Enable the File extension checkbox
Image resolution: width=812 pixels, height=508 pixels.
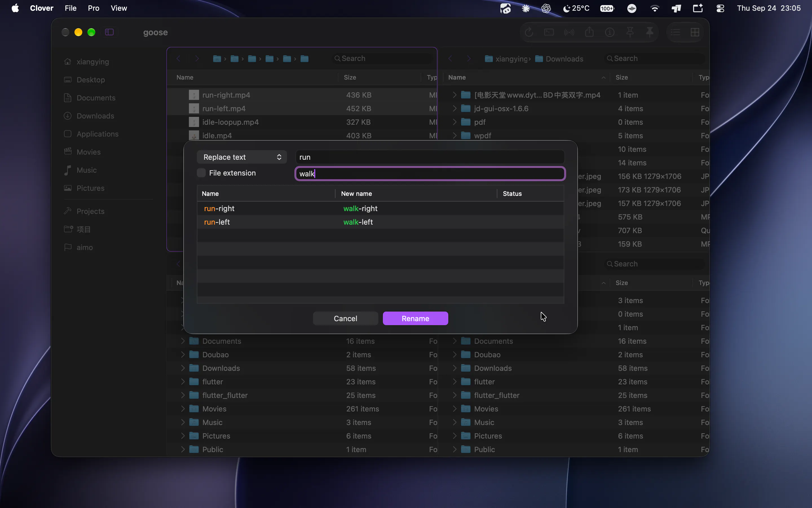tap(201, 173)
